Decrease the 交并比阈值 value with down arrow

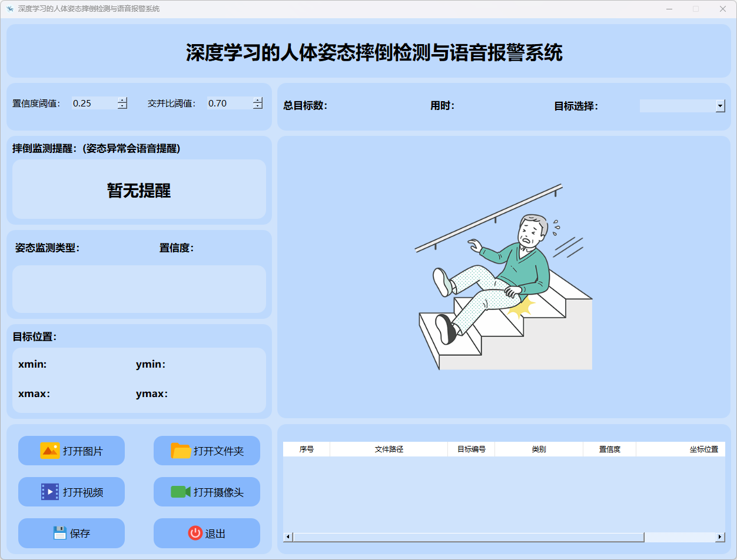[258, 106]
